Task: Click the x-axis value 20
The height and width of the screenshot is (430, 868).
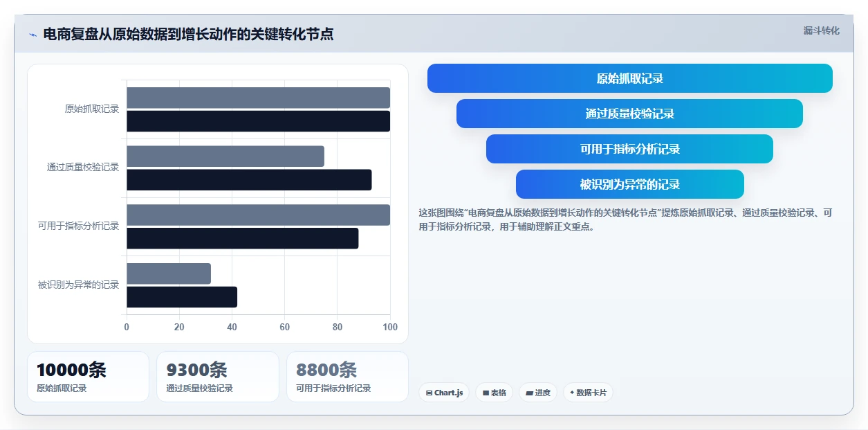Action: tap(179, 327)
